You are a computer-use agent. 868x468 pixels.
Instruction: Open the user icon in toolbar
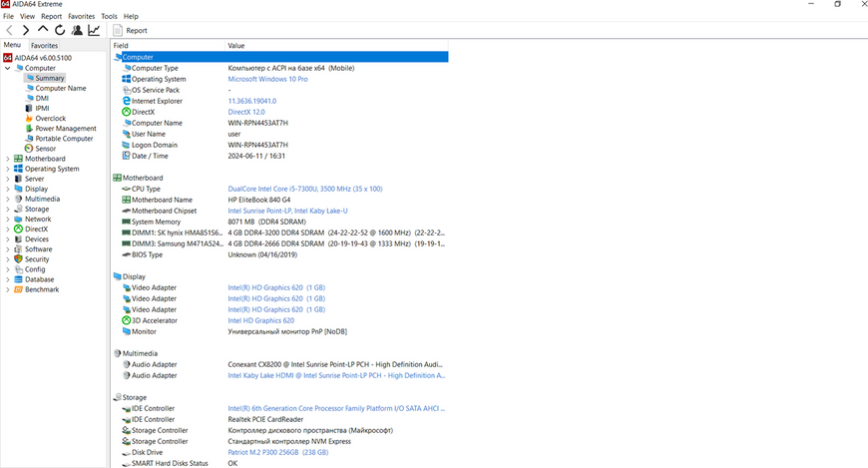point(77,31)
